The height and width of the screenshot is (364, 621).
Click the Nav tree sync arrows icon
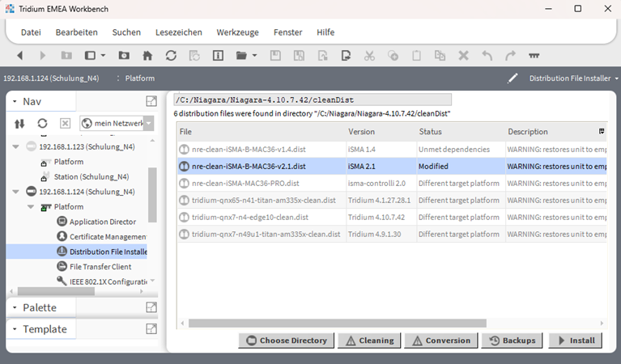coord(19,124)
